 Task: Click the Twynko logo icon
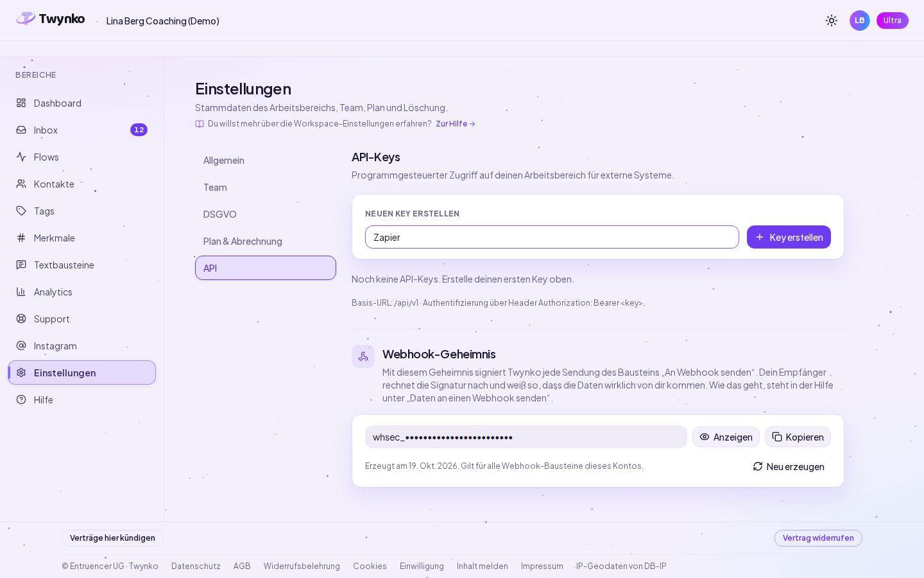pos(26,19)
